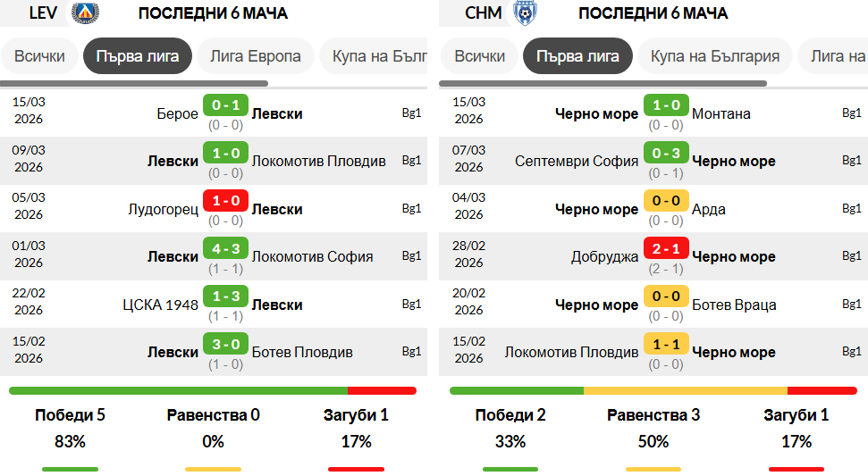Open Септември София team link
The height and width of the screenshot is (476, 868).
(577, 161)
